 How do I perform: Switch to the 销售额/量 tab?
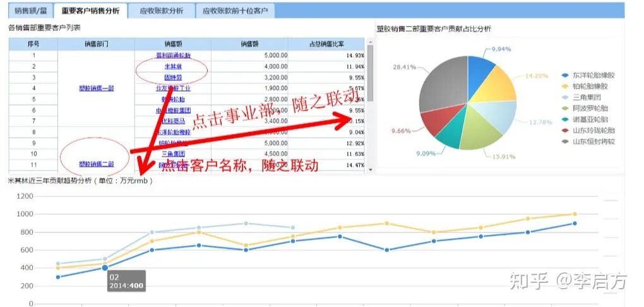(30, 11)
